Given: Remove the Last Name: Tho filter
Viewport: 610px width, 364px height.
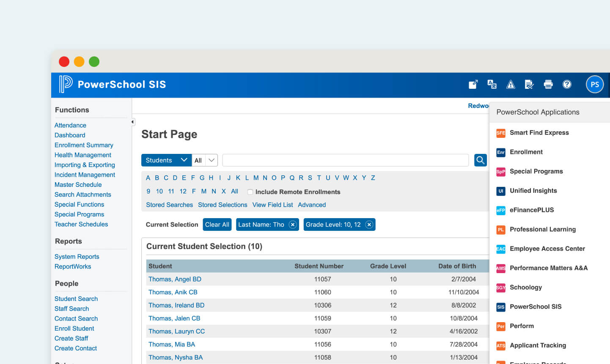Looking at the screenshot, I should (293, 224).
